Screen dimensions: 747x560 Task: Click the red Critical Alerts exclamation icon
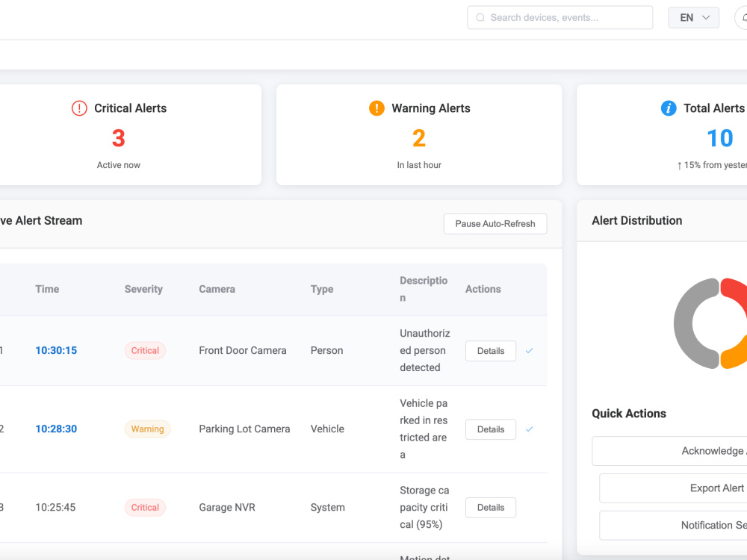79,108
